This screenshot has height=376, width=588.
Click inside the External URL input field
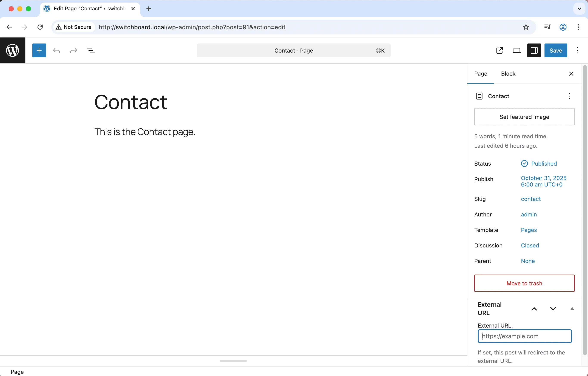point(524,336)
